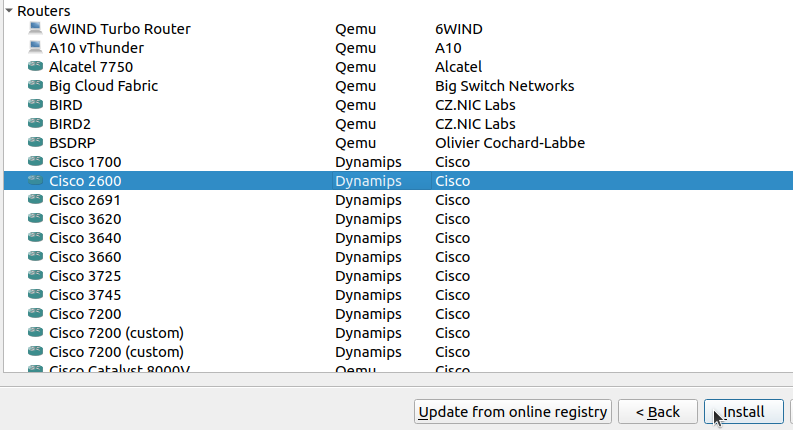Click the Install button
The image size is (793, 430).
point(743,412)
